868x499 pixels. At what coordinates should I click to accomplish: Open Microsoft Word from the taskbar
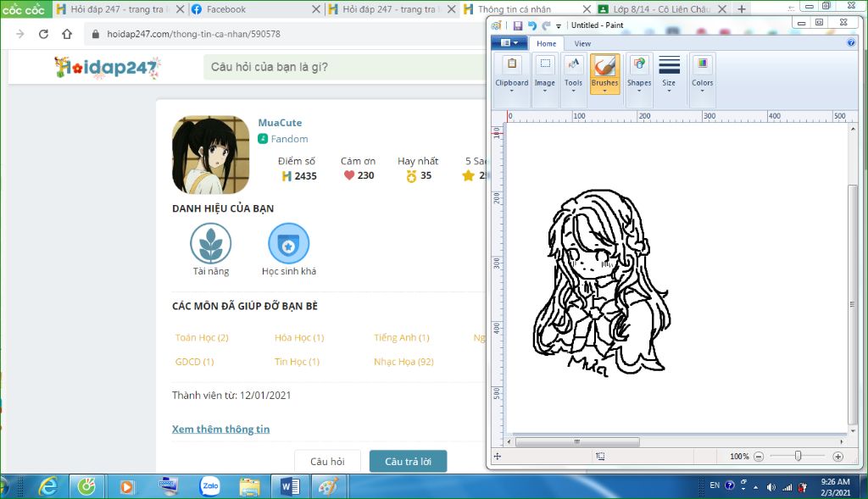(x=289, y=487)
